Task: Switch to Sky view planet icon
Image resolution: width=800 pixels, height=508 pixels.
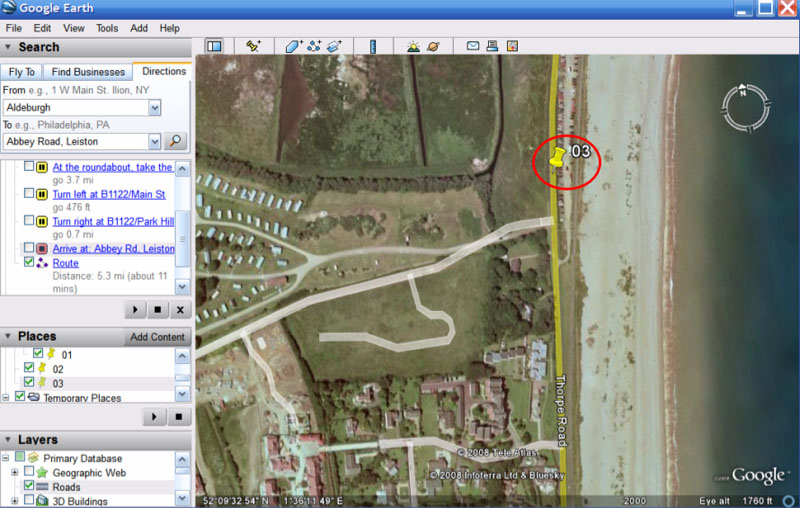Action: coord(433,46)
